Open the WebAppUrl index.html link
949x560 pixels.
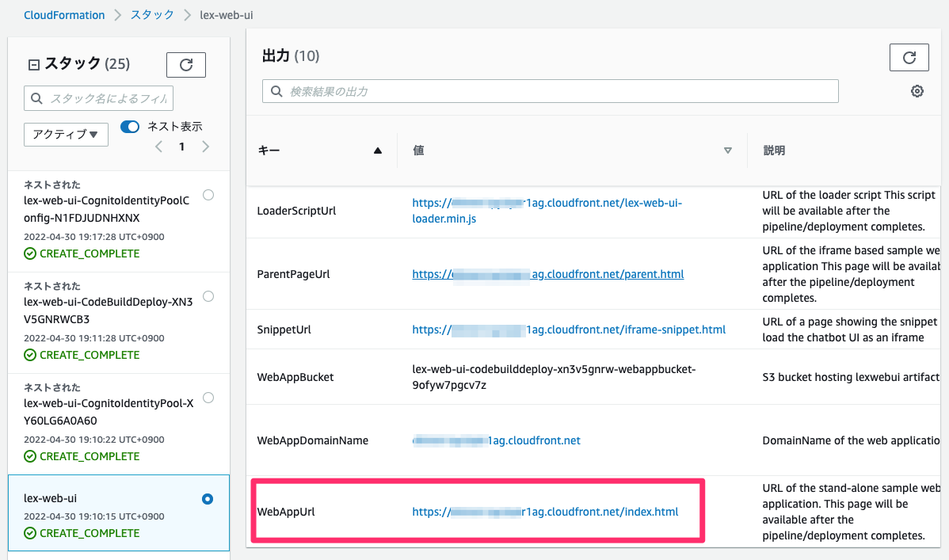545,512
